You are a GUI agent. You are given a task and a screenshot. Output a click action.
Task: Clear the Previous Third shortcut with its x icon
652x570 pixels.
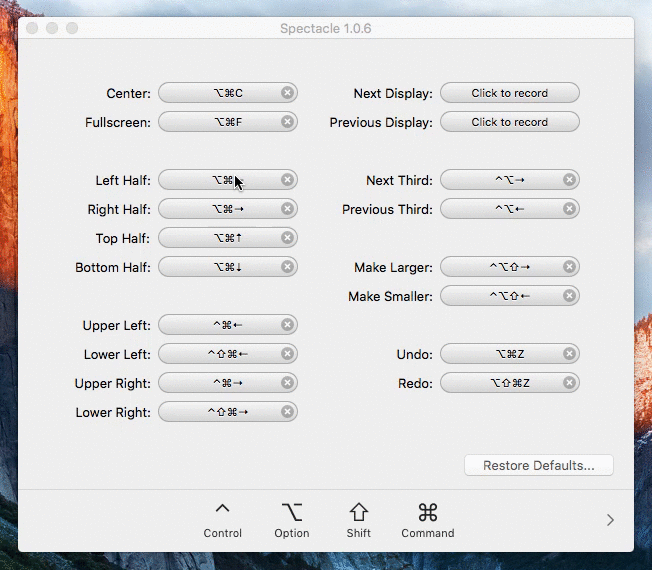pos(569,209)
